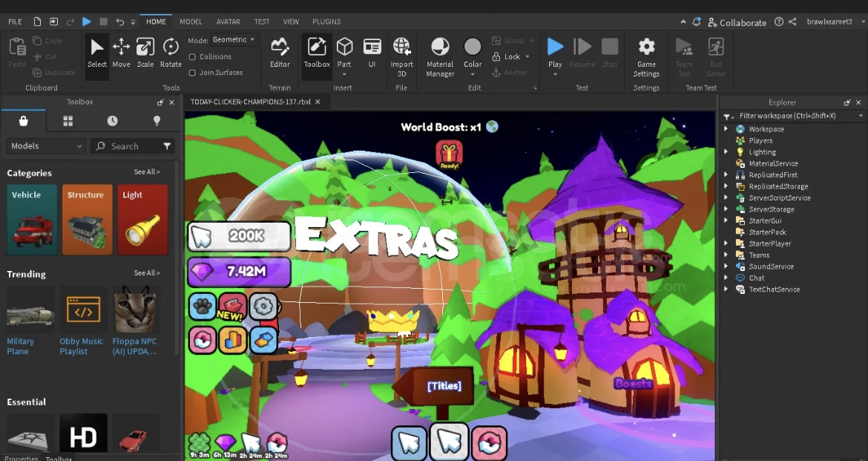Click the Import 3D button
868x461 pixels.
pos(402,57)
